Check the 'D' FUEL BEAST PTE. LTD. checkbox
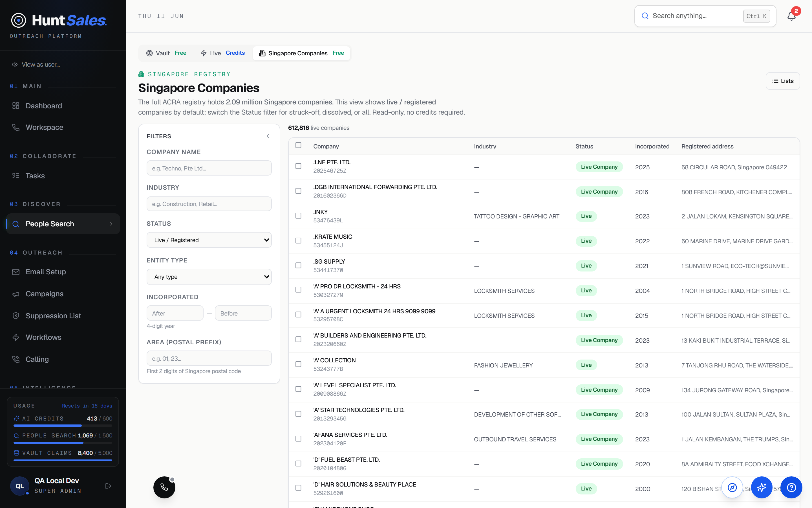812x508 pixels. coord(298,464)
